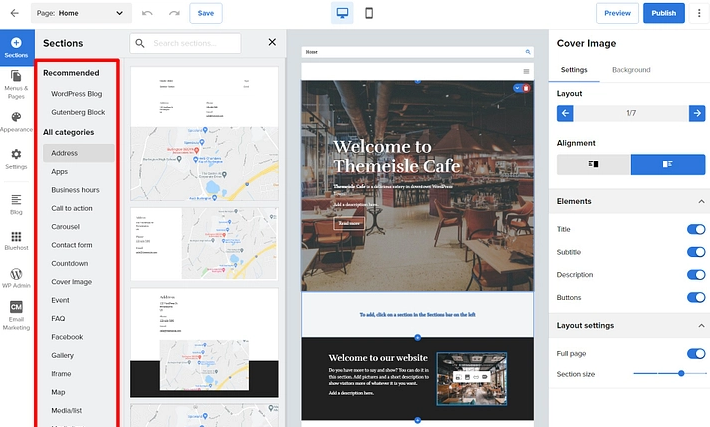Choose the unselected gray alignment option
Viewport: 710px width, 427px height.
(x=594, y=164)
